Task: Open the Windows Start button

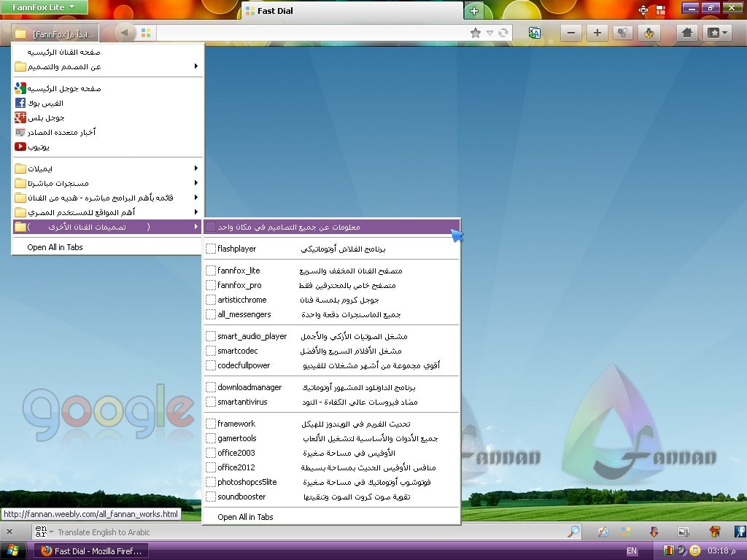Action: tap(13, 551)
